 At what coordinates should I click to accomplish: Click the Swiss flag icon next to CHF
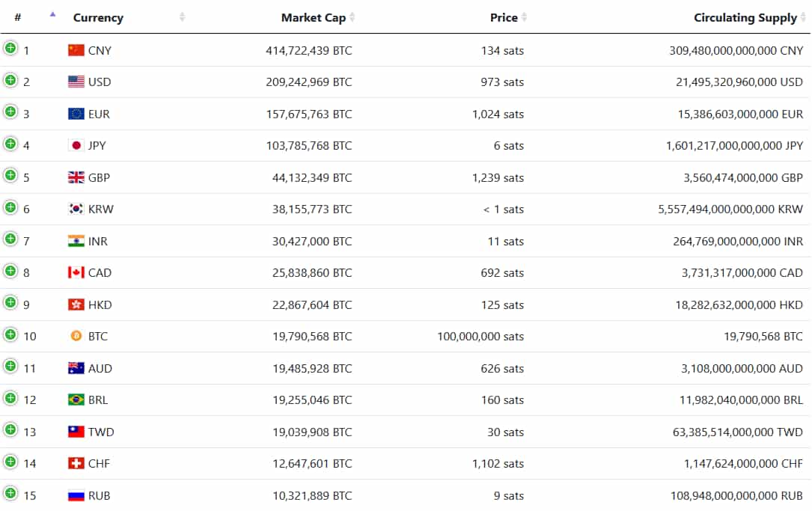point(76,463)
